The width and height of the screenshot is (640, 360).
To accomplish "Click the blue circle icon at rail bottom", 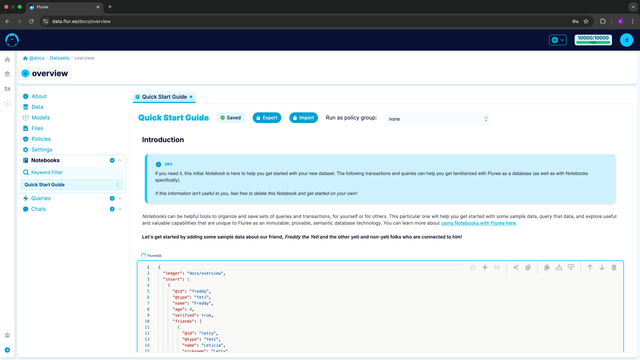I will [x=7, y=350].
